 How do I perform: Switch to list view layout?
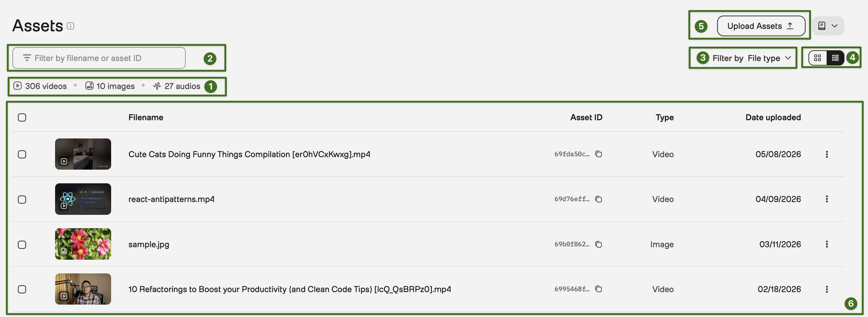(x=835, y=58)
